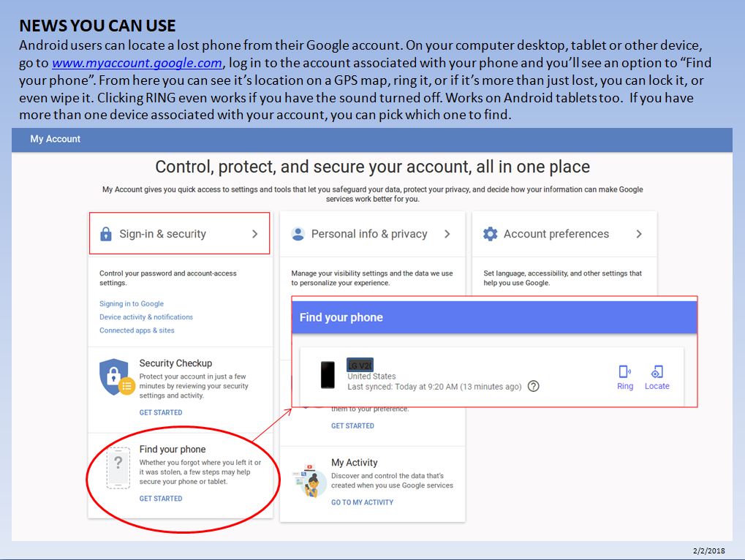Click the Sign-in & security lock icon
This screenshot has width=745, height=560.
point(106,234)
